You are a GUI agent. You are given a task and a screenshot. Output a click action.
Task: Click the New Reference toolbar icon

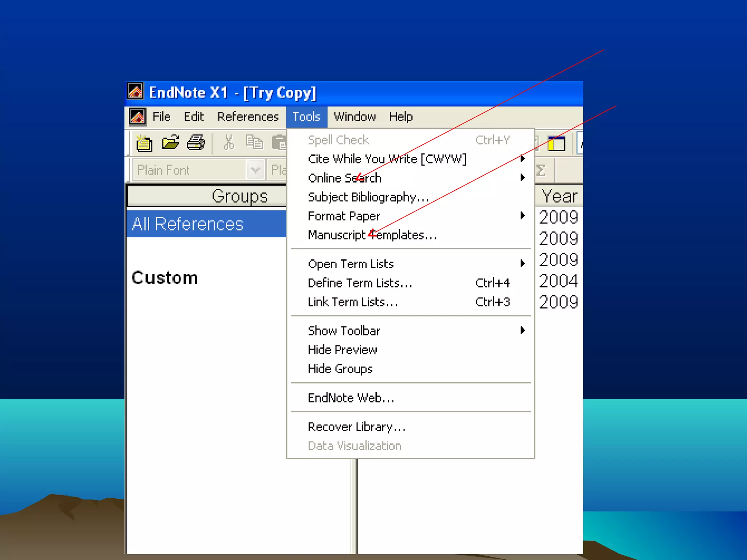pyautogui.click(x=144, y=143)
